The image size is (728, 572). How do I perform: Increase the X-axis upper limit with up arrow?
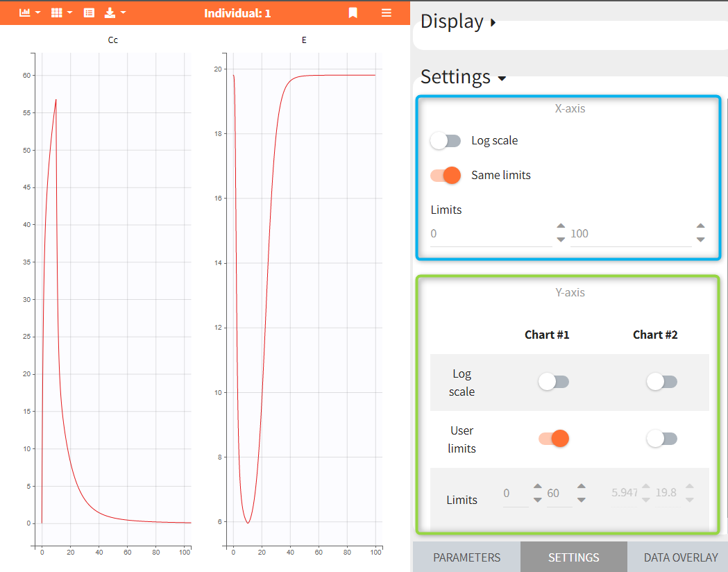pyautogui.click(x=700, y=226)
